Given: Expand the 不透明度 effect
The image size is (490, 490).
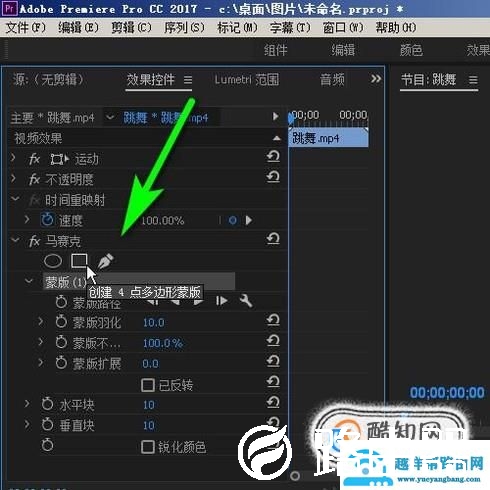Looking at the screenshot, I should (13, 178).
